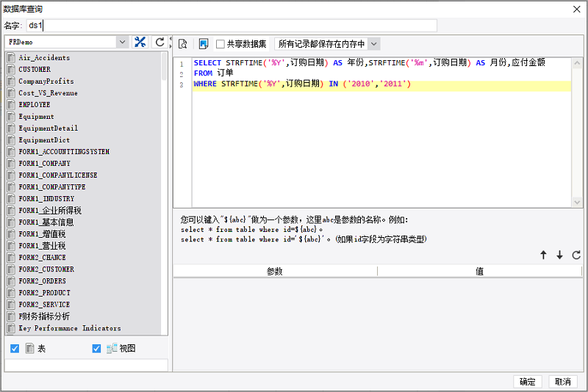
Task: Open the FRDemo connection dropdown
Action: tap(122, 42)
